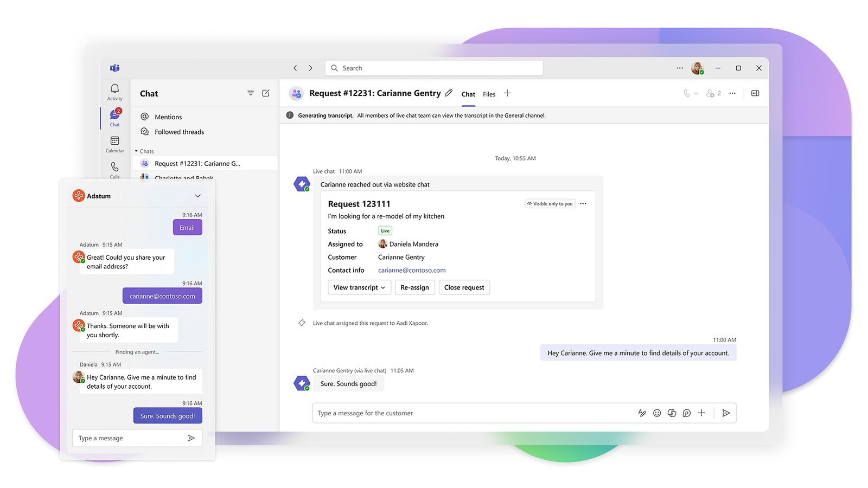The width and height of the screenshot is (868, 488).
Task: Go forward with the navigation arrow
Action: click(310, 68)
